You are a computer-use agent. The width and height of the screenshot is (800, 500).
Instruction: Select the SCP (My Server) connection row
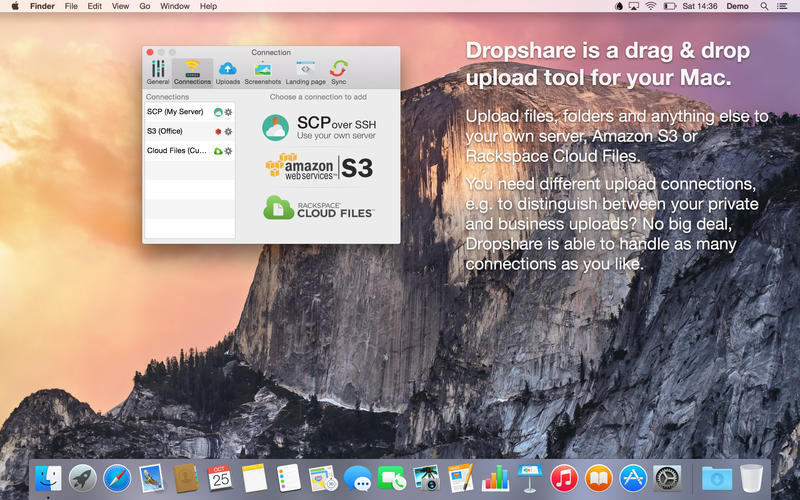pos(176,112)
